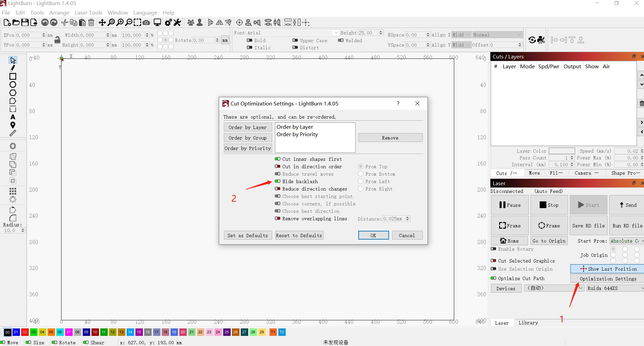Select the Text tool letter A
This screenshot has width=644, height=346.
[13, 117]
